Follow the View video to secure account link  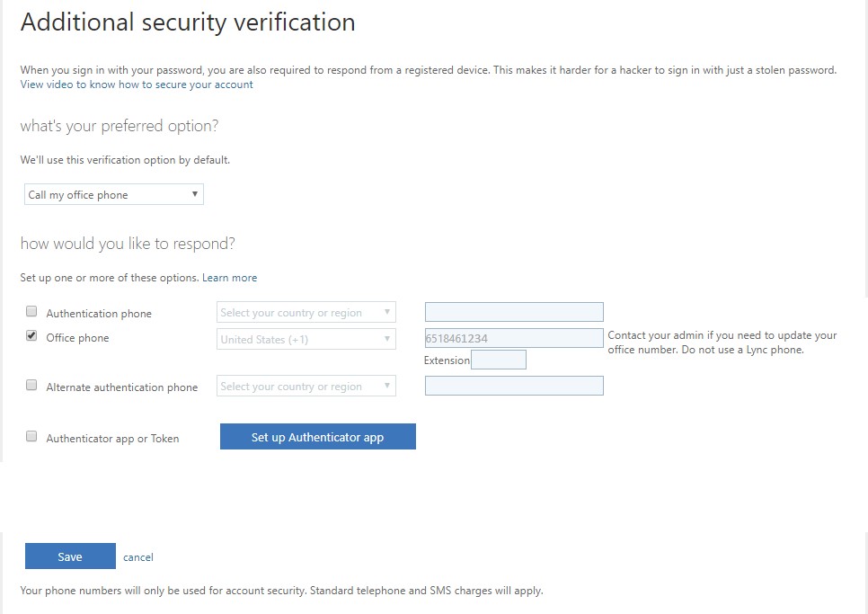click(x=137, y=85)
